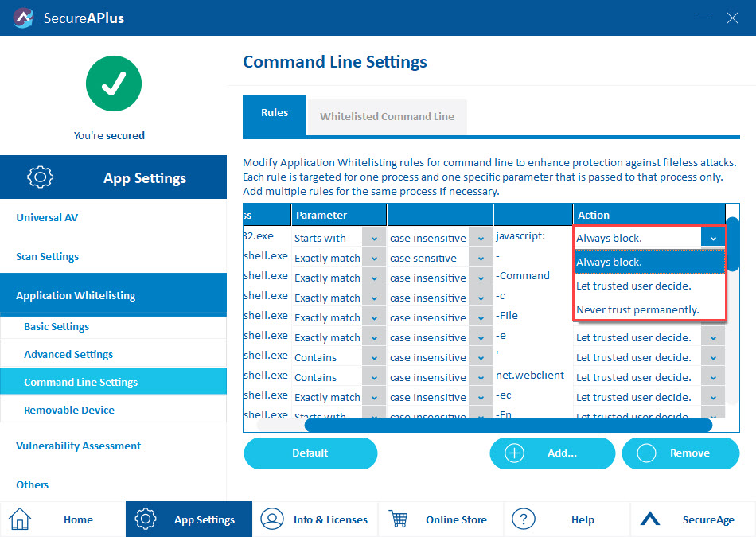Screen dimensions: 756x537
Task: Open case sensitive dropdown in second row
Action: click(x=480, y=258)
